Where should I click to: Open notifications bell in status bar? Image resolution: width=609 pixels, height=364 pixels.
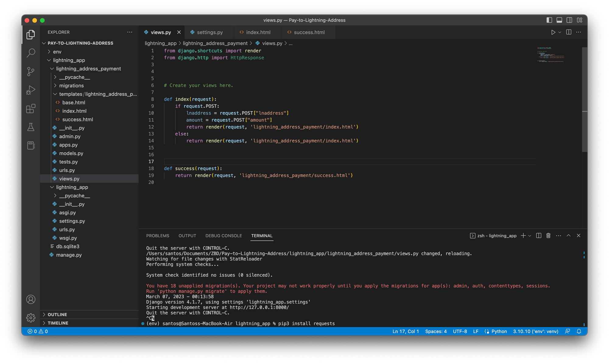579,331
